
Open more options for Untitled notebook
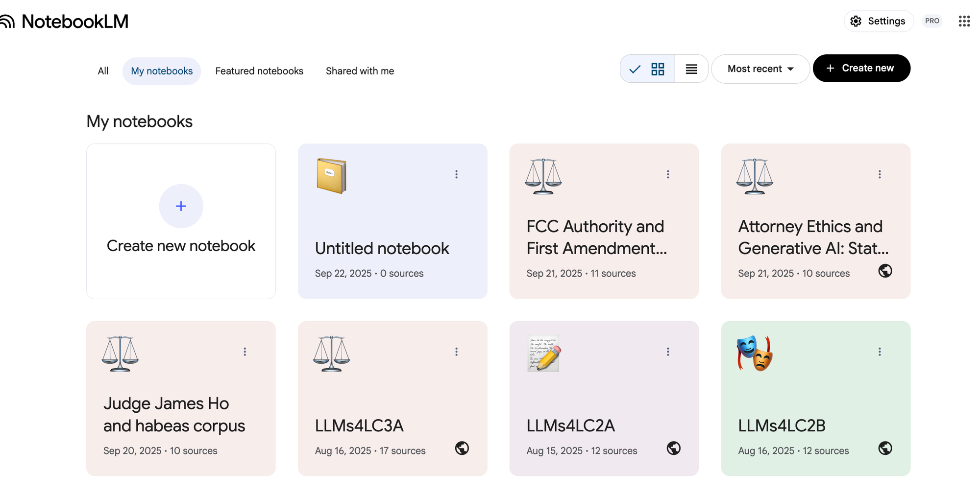click(456, 174)
